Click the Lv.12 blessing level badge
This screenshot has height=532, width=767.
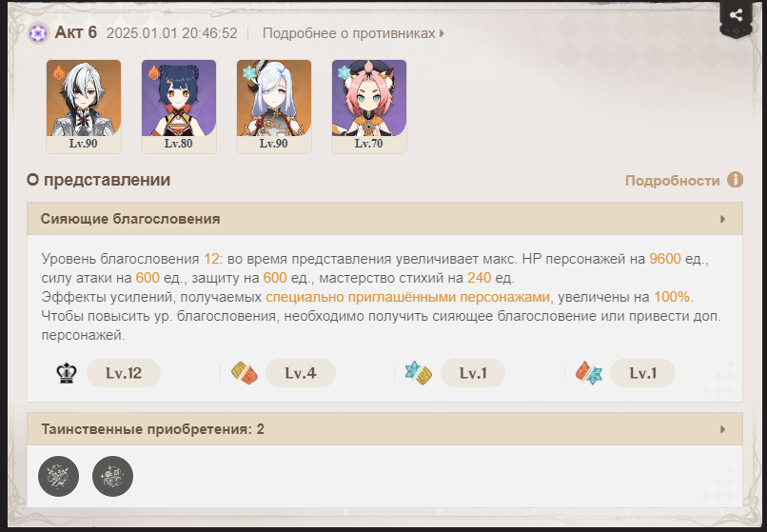124,373
